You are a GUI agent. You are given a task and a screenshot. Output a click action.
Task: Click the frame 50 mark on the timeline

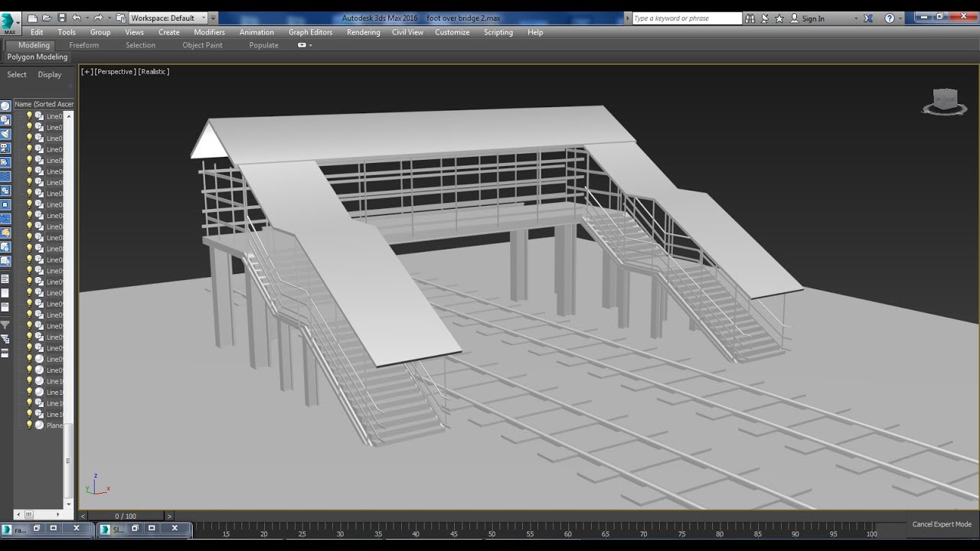click(x=492, y=533)
